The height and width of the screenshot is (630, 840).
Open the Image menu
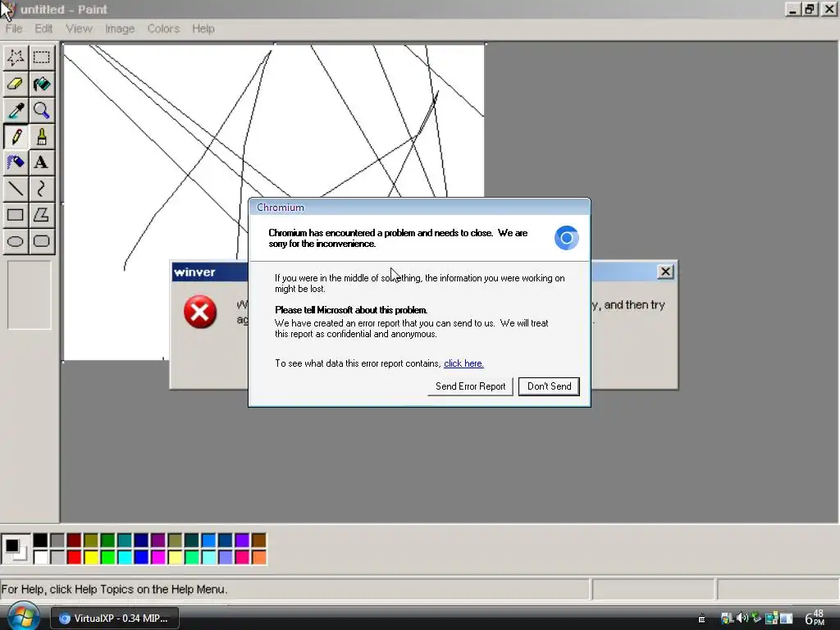(x=120, y=29)
